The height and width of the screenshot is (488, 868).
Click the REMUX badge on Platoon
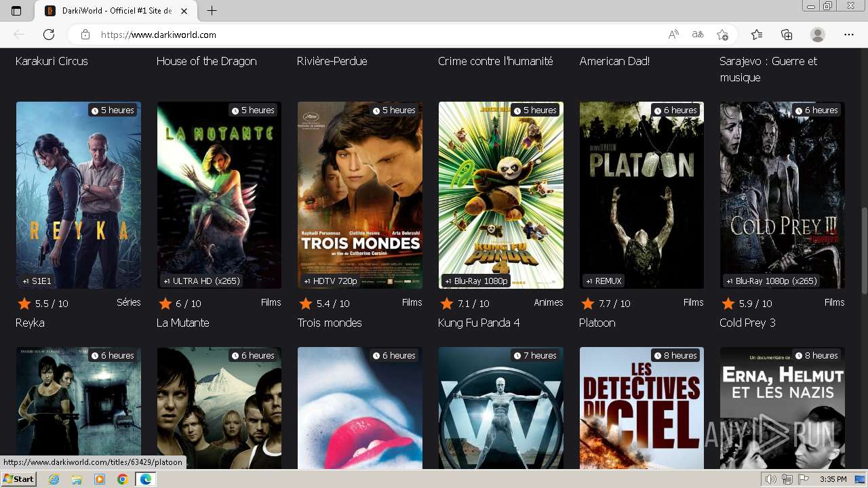click(604, 281)
